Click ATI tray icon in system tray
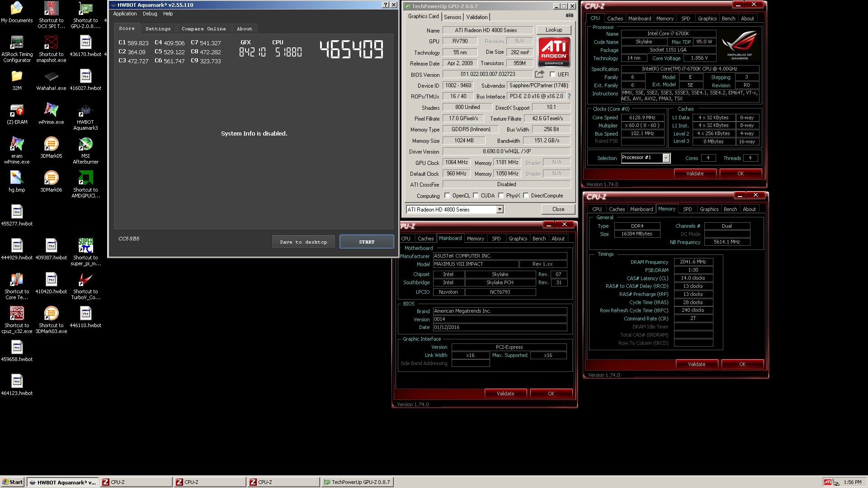 point(827,482)
